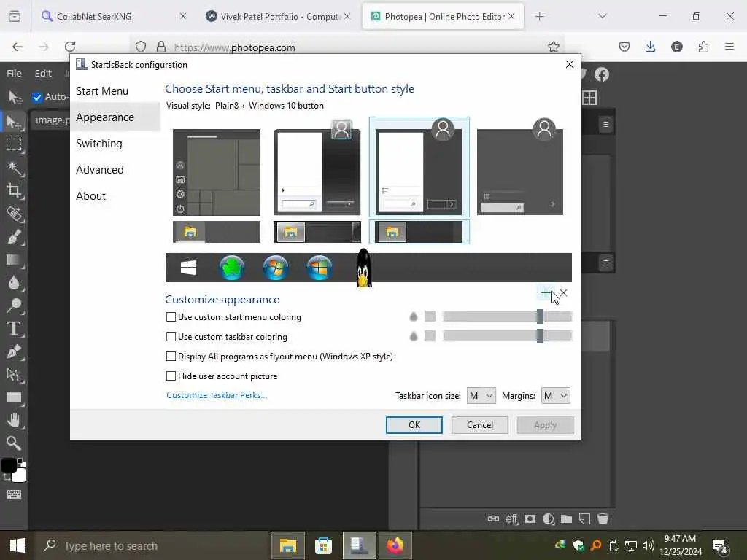Screen dimensions: 747x560
Task: Select Photopea's Crop tool
Action: 14,190
